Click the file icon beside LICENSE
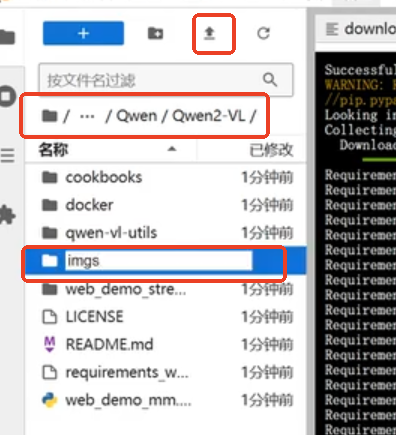The image size is (396, 435). pos(50,317)
